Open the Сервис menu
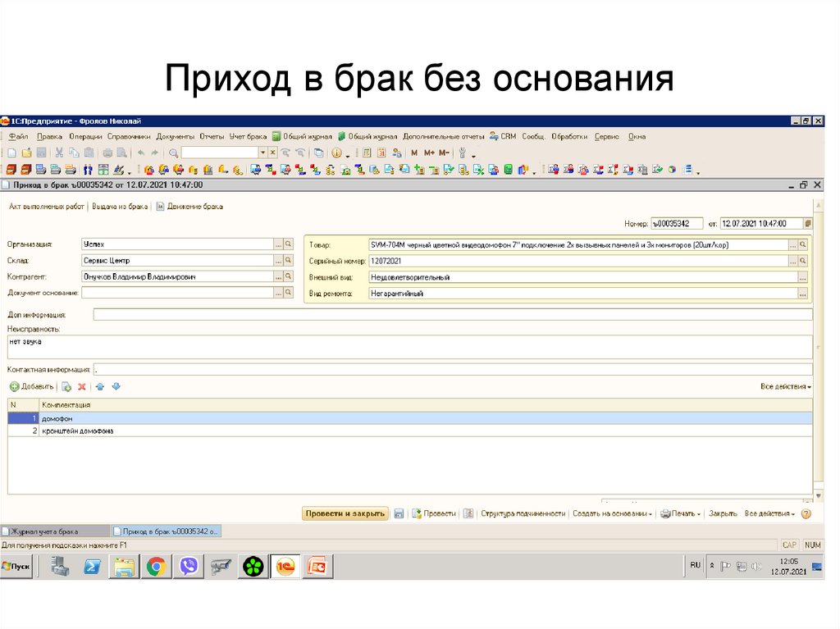This screenshot has height=629, width=840. click(607, 137)
